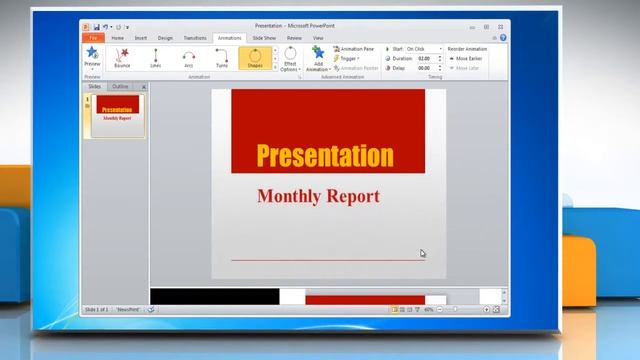Switch to the Review tab

[294, 38]
